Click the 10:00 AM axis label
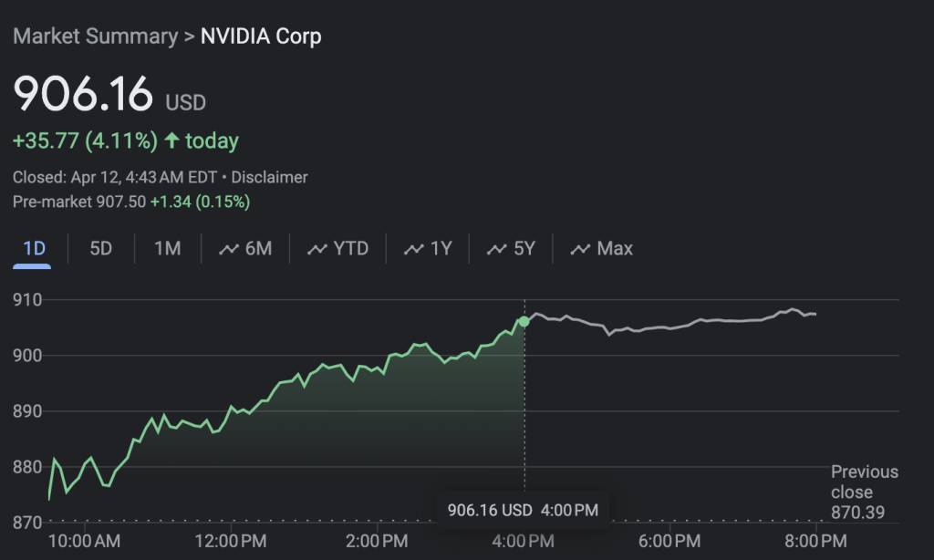Screen dimensions: 934x560 [84, 542]
